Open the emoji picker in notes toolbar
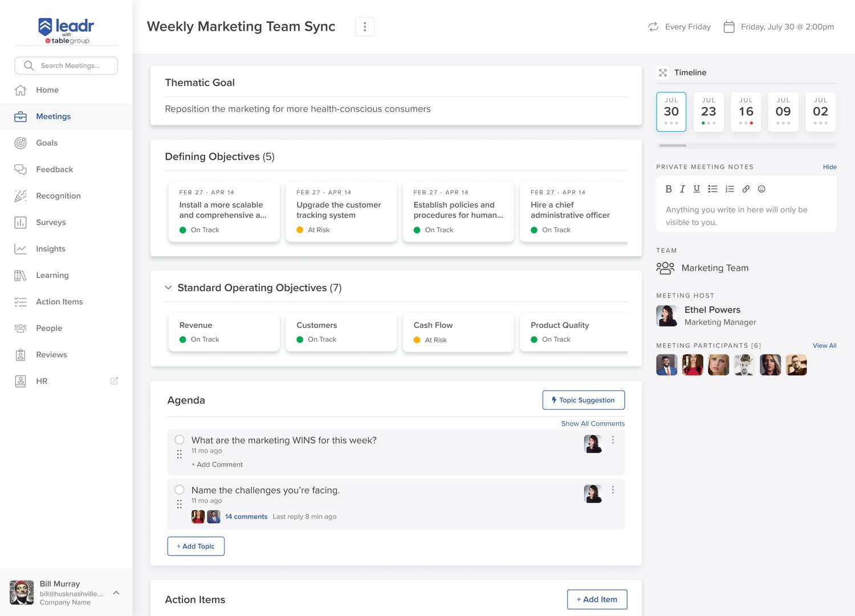Screen dimensions: 855x616 [762, 189]
